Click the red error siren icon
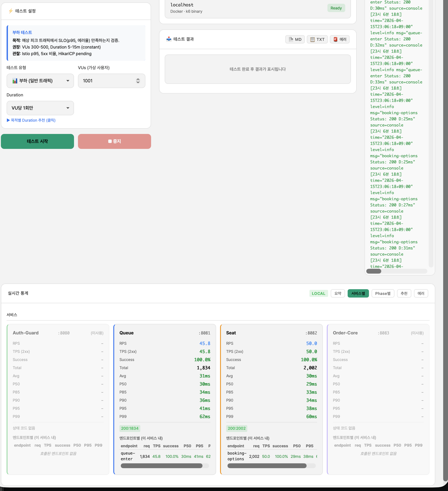 click(336, 39)
